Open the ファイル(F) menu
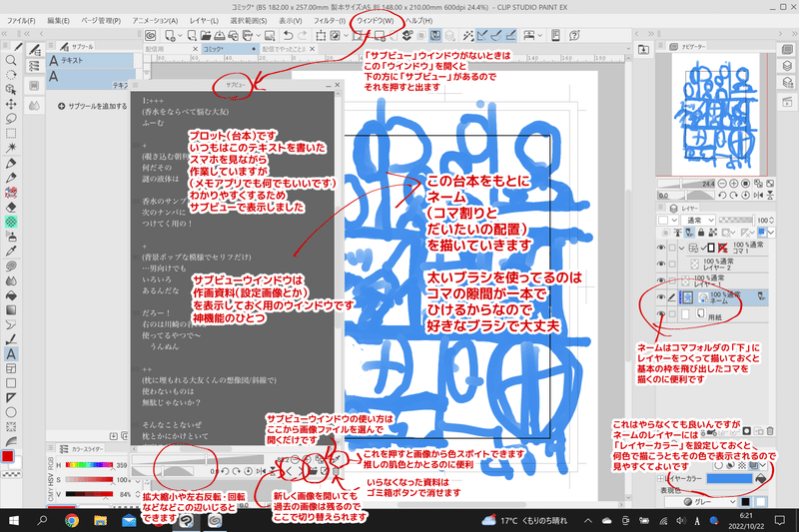Image resolution: width=799 pixels, height=532 pixels. (21, 20)
